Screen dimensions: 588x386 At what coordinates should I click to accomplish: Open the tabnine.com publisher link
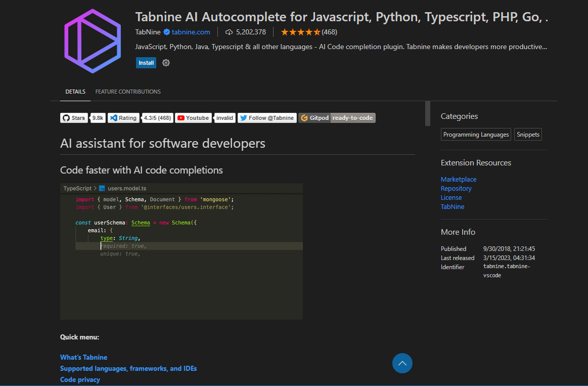coord(191,32)
